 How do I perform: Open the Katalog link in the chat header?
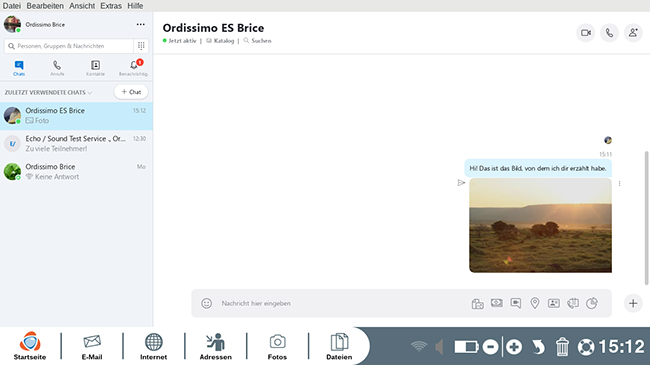(220, 41)
